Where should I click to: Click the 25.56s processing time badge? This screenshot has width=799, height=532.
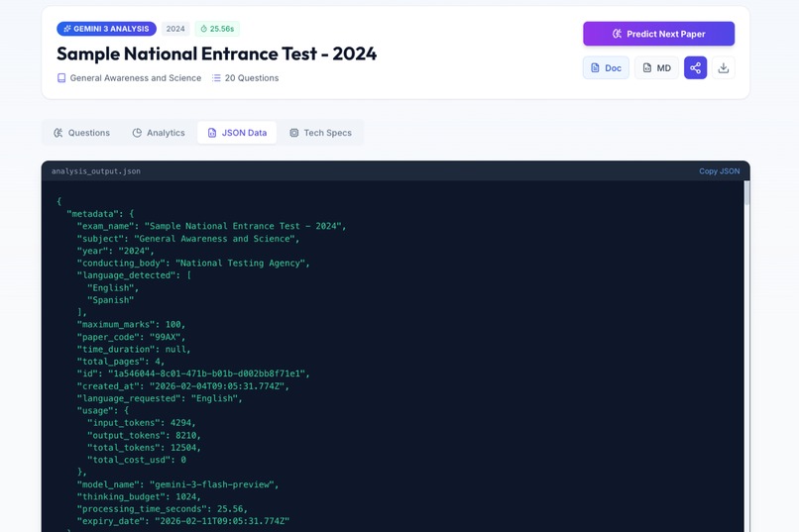click(x=217, y=29)
